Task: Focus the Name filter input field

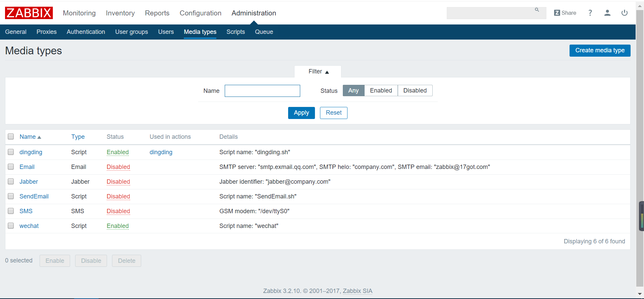Action: click(x=262, y=91)
